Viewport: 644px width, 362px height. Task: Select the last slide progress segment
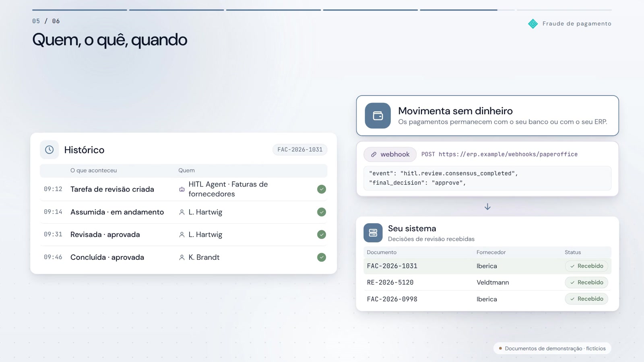(x=564, y=10)
